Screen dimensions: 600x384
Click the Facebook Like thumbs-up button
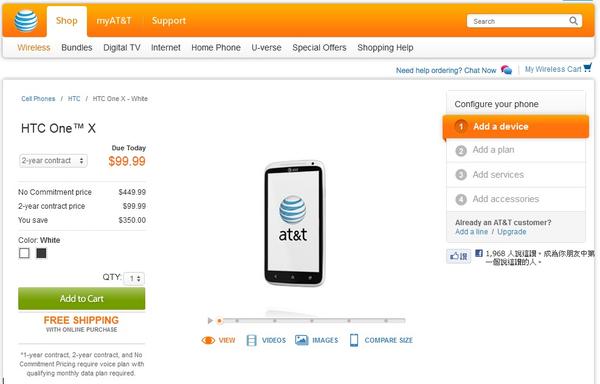(458, 256)
